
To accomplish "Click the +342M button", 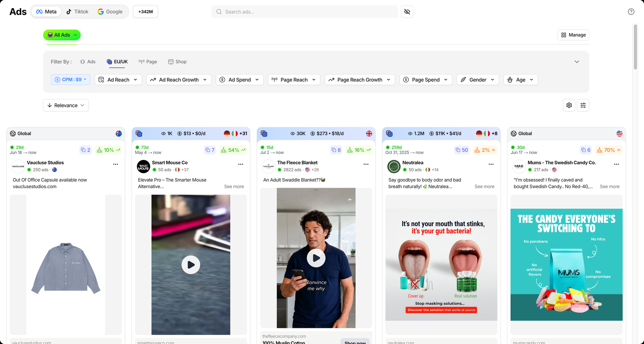I will coord(146,12).
